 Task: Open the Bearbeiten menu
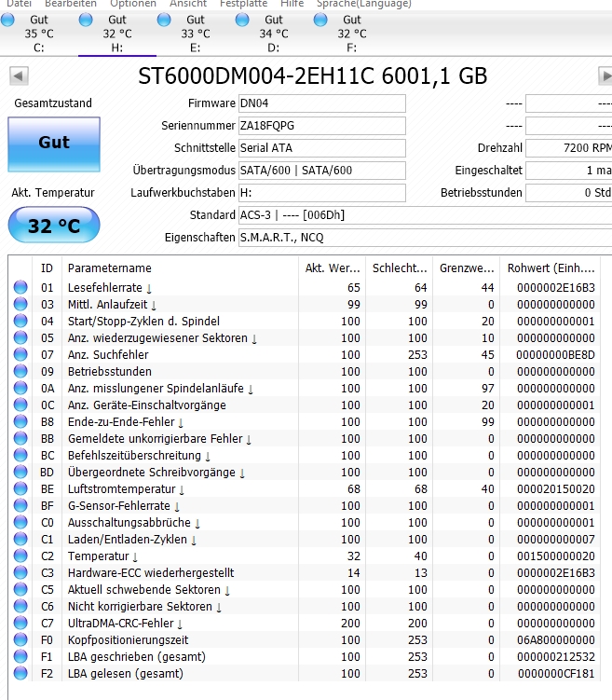point(71,4)
